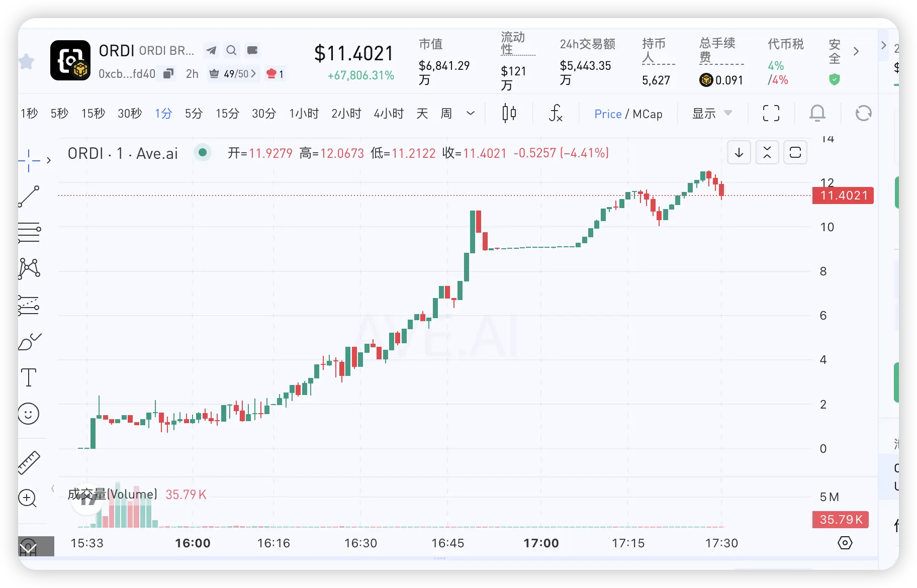This screenshot has height=588, width=917.
Task: Select the ruler measure tool
Action: pyautogui.click(x=29, y=462)
